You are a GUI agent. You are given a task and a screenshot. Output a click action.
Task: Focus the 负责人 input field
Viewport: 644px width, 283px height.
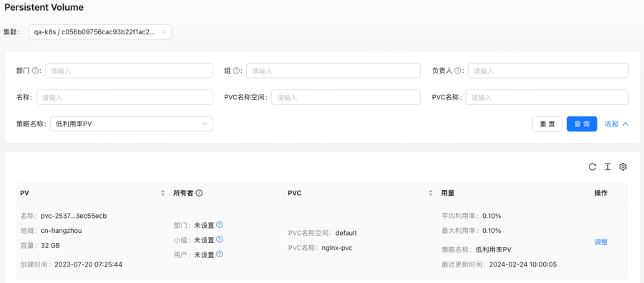[548, 71]
